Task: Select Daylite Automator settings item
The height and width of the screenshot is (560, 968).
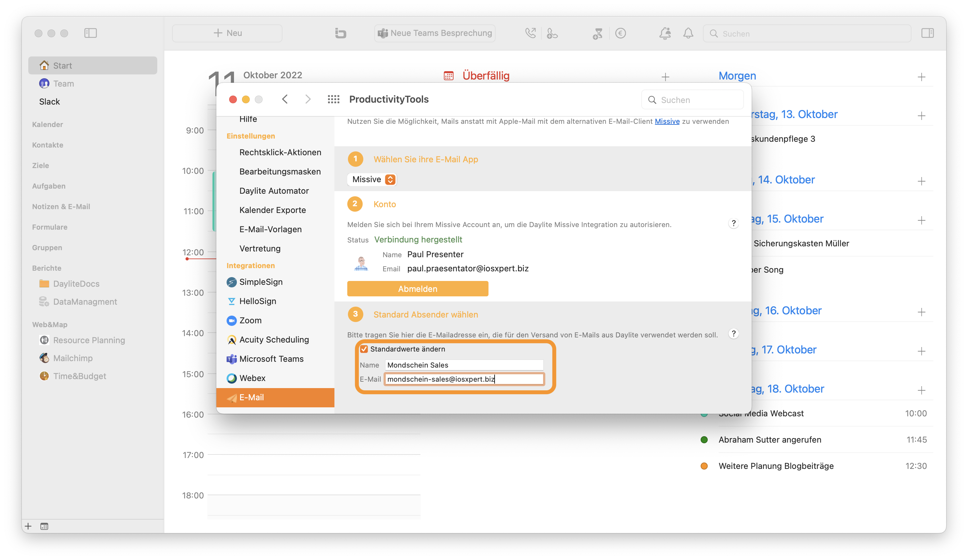Action: click(275, 191)
